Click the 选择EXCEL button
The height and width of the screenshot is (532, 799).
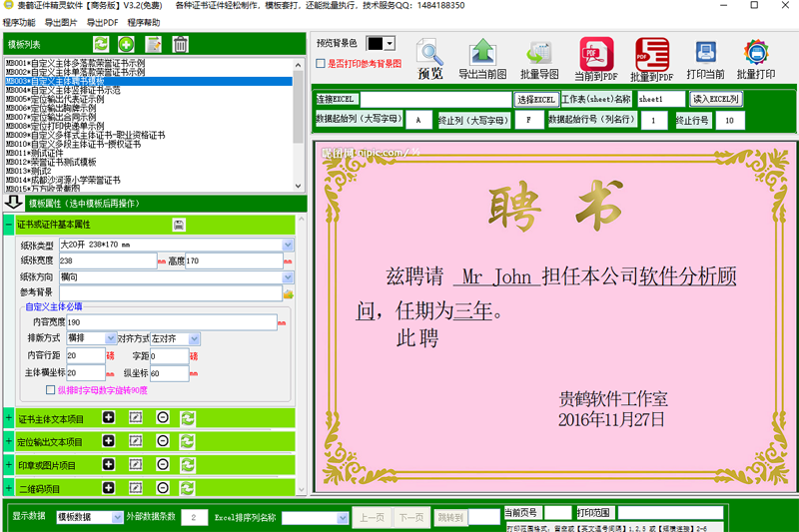[x=536, y=99]
